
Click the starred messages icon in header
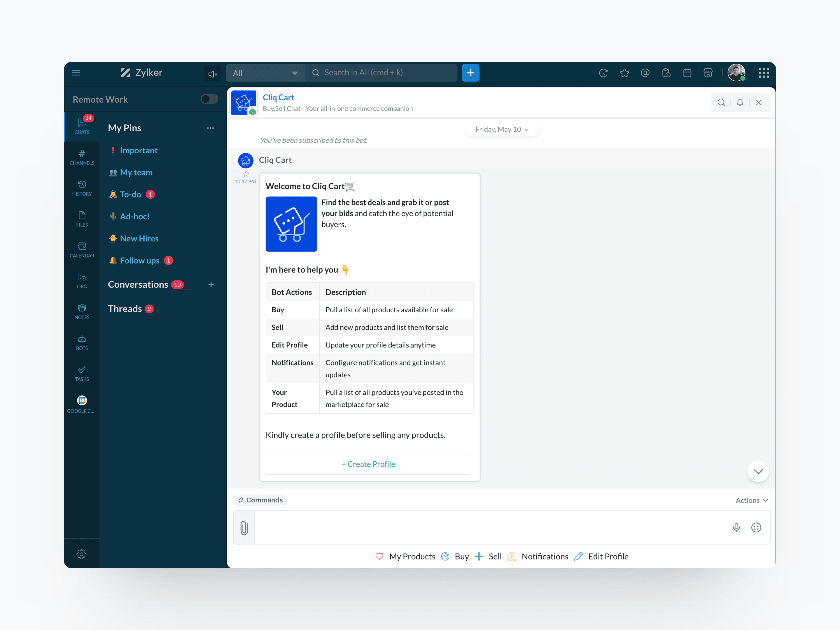(x=624, y=73)
